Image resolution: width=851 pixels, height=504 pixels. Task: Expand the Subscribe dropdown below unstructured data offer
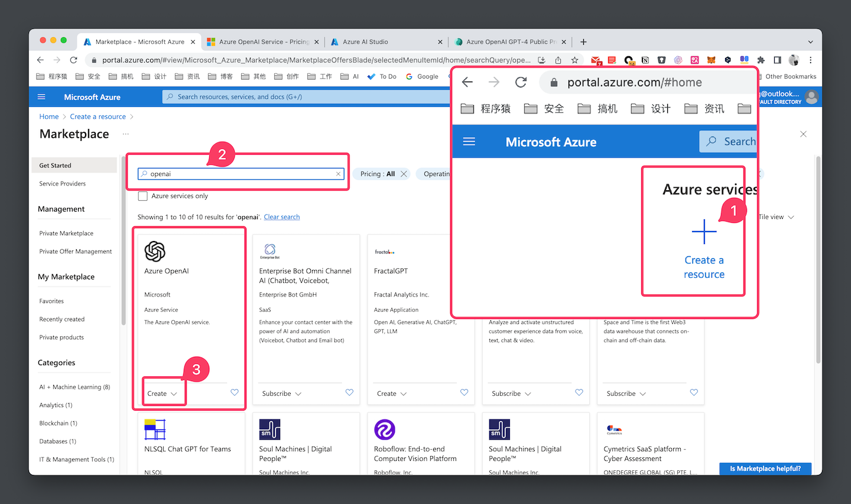pos(511,394)
